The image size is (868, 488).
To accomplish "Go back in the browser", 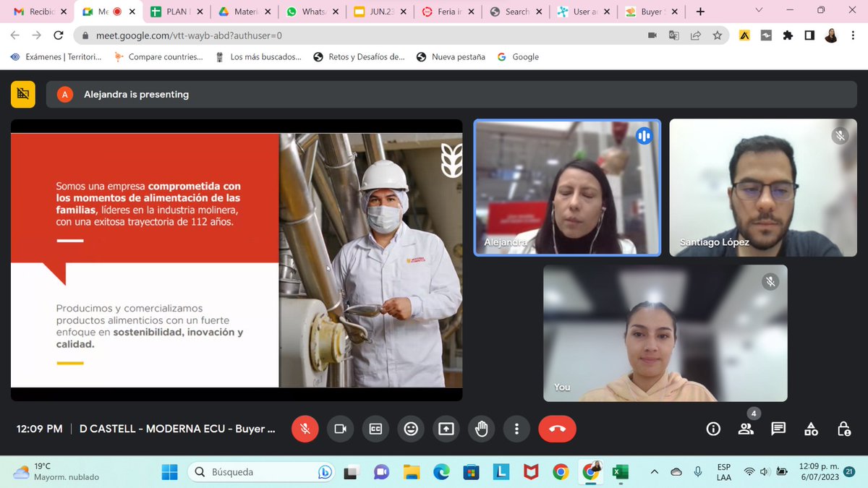I will [x=15, y=35].
